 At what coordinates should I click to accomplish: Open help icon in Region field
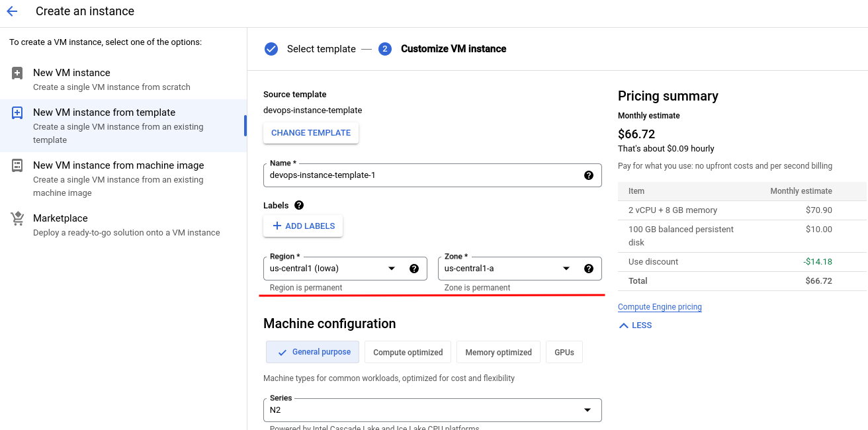414,269
